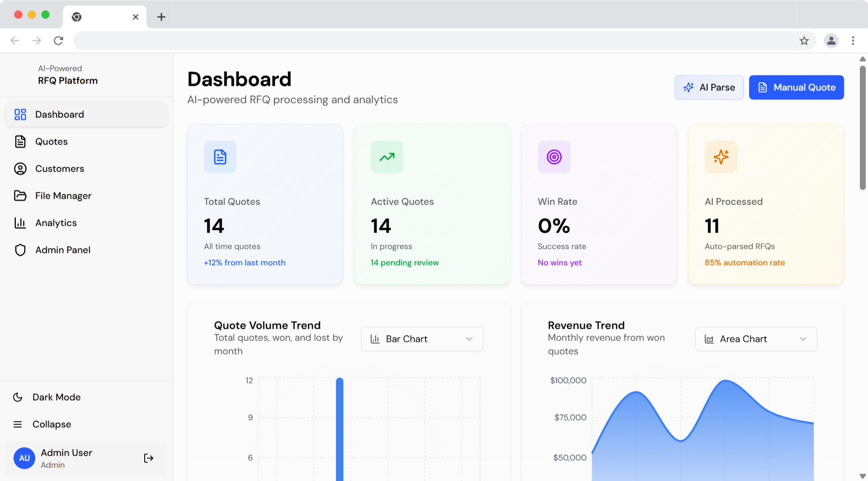
Task: Click the document icon in Manual Quote
Action: [763, 87]
